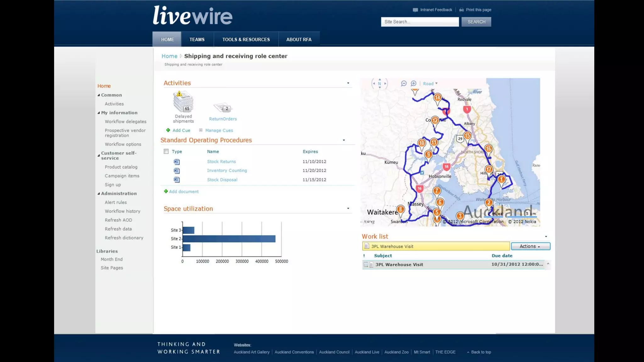Screen dimensions: 644x362
Task: Collapse the Administration section in sidebar
Action: pyautogui.click(x=99, y=194)
